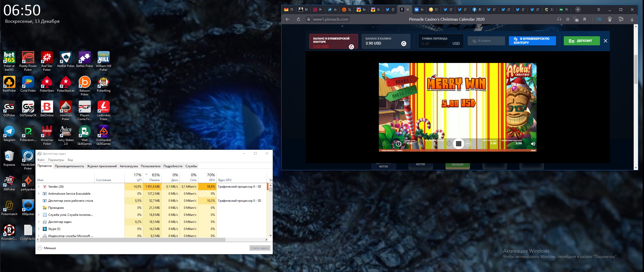
Task: Open Betsson Poker desktop icon
Action: click(85, 86)
